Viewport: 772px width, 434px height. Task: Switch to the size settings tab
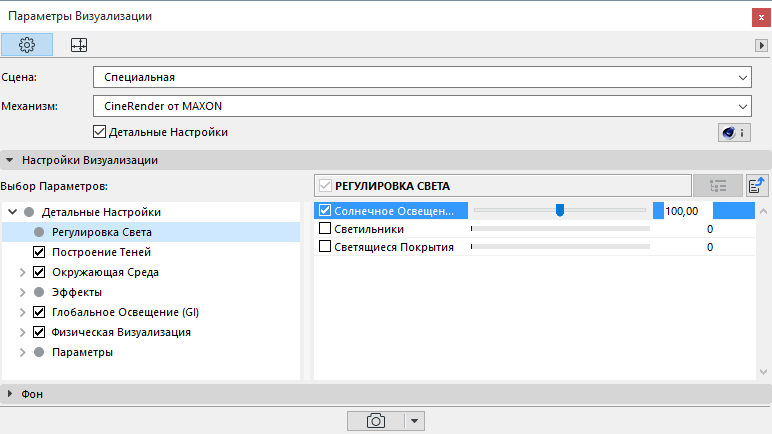coord(79,45)
